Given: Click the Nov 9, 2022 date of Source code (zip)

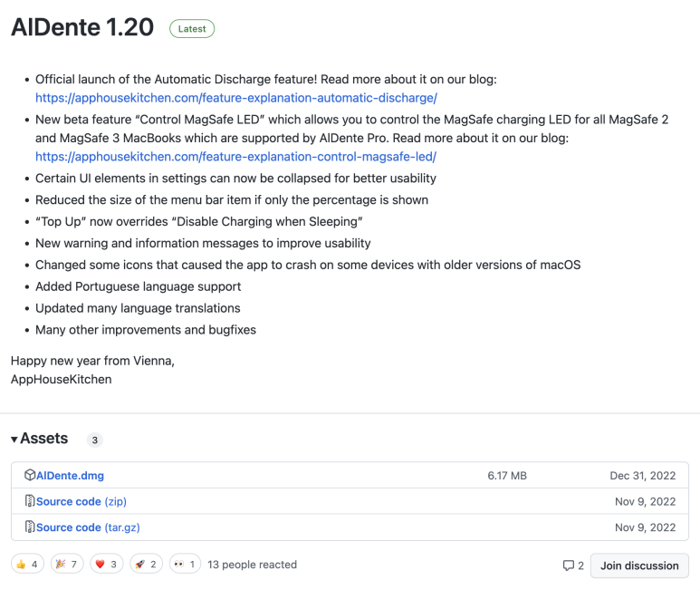Looking at the screenshot, I should pyautogui.click(x=646, y=501).
